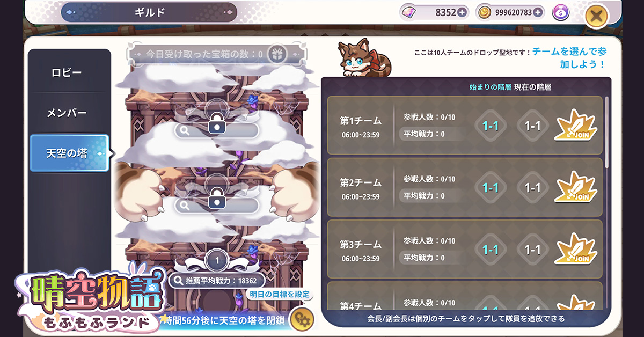Click the upper locked tower floor padlock
This screenshot has width=644, height=337.
click(216, 125)
